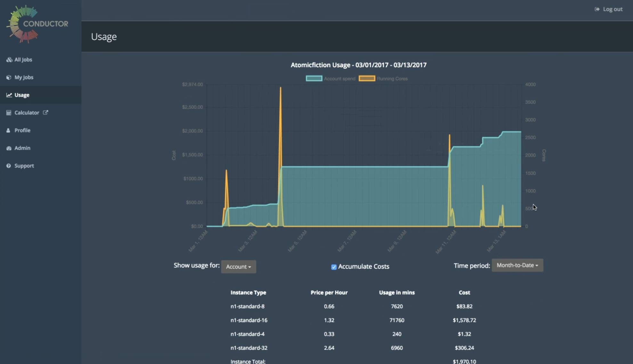Screen dimensions: 633x364
Task: Click the Show usage for label
Action: (197, 265)
